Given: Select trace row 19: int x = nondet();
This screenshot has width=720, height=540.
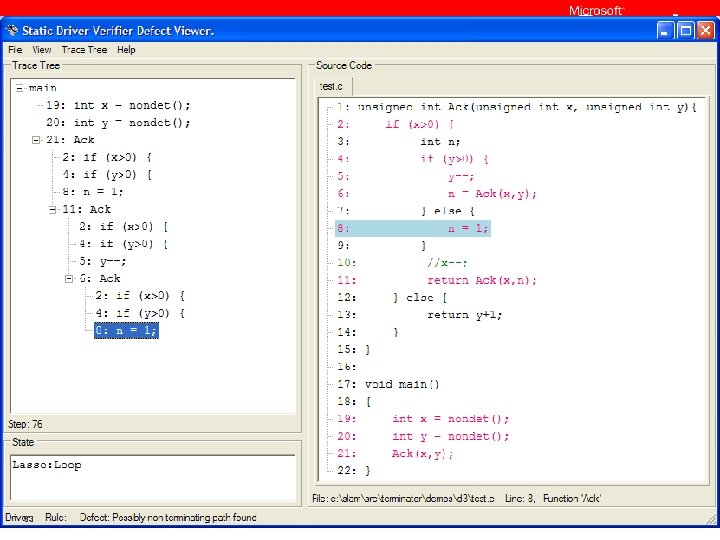Looking at the screenshot, I should pos(118,105).
